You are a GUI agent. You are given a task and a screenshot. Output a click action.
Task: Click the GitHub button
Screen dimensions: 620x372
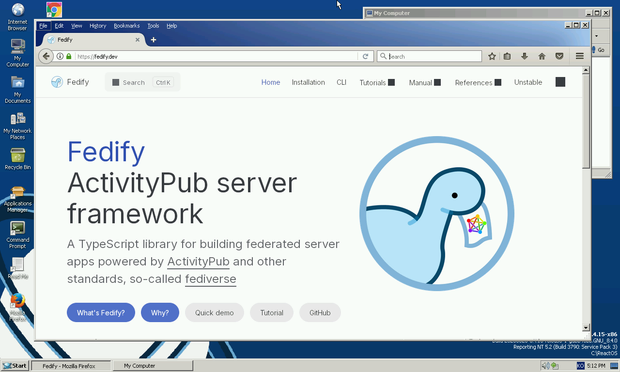tap(320, 312)
